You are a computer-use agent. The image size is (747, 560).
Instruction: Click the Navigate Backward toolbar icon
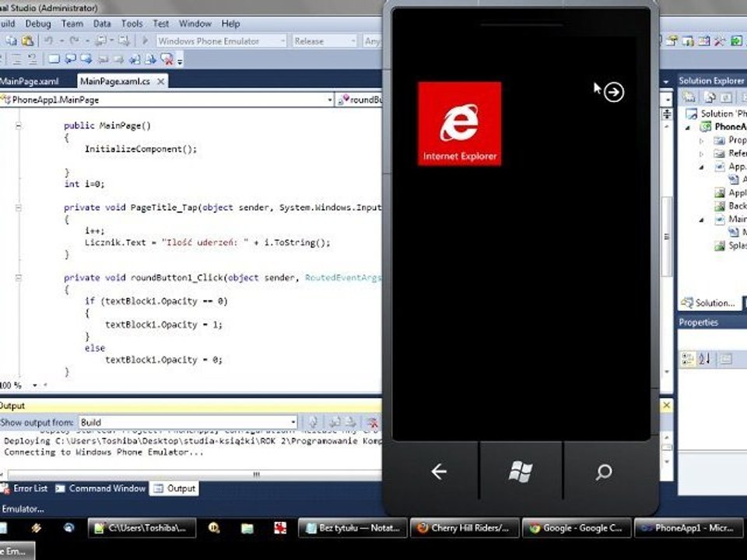[101, 41]
